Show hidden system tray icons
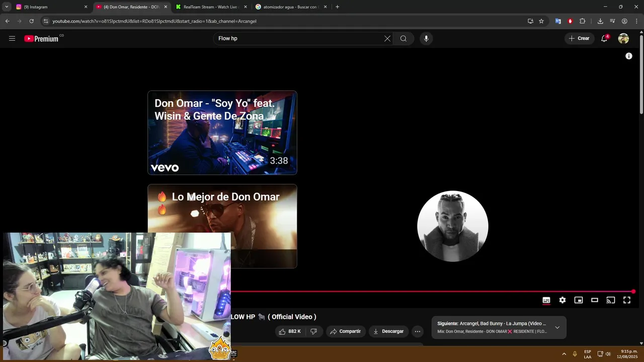This screenshot has height=362, width=644. tap(563, 354)
